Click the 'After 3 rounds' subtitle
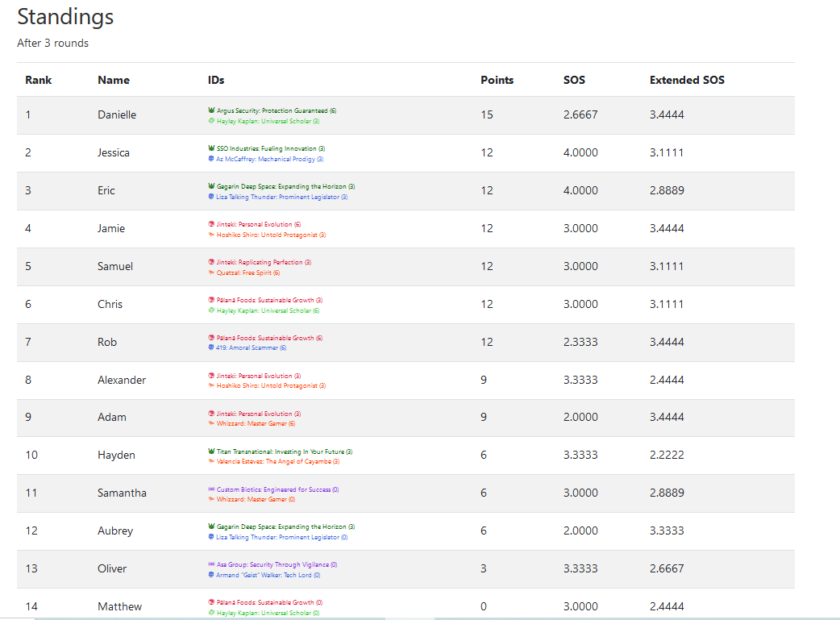The image size is (840, 620). (53, 43)
